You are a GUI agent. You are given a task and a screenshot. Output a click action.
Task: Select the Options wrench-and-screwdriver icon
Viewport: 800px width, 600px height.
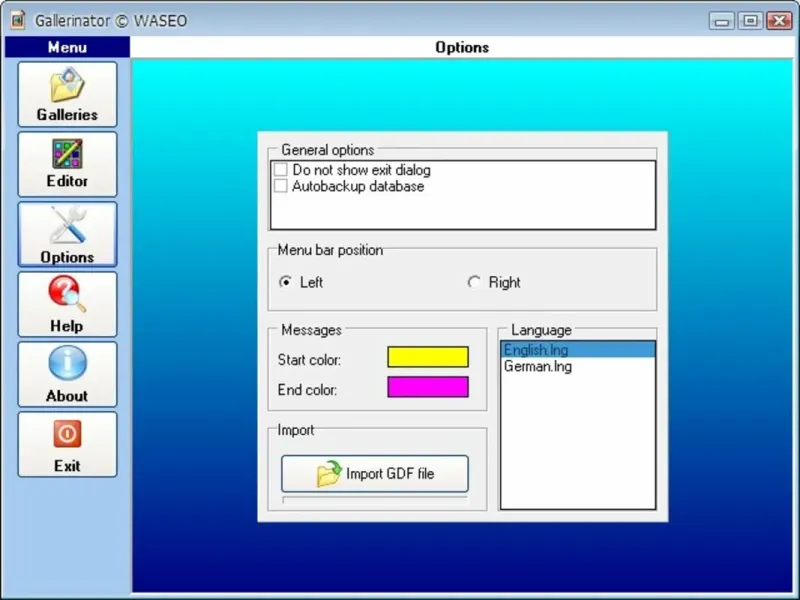(67, 224)
